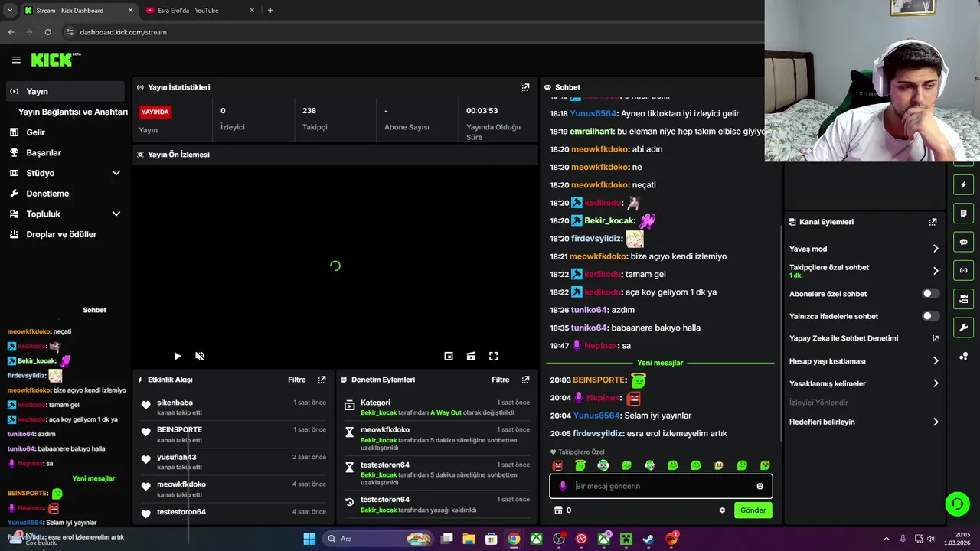Click the lightning bolt sidebar widget
The image size is (980, 551).
[963, 185]
